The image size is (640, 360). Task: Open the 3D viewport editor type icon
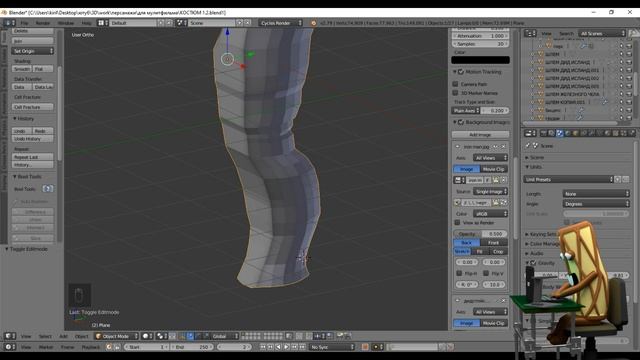pyautogui.click(x=9, y=336)
